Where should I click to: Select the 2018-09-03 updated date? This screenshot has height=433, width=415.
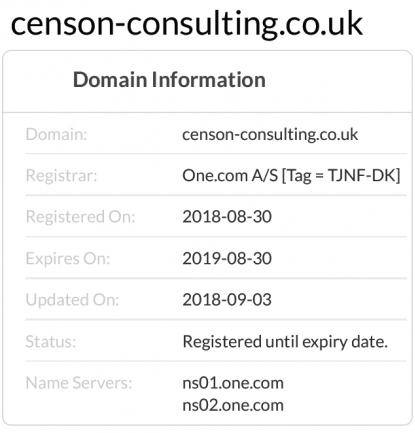[227, 300]
